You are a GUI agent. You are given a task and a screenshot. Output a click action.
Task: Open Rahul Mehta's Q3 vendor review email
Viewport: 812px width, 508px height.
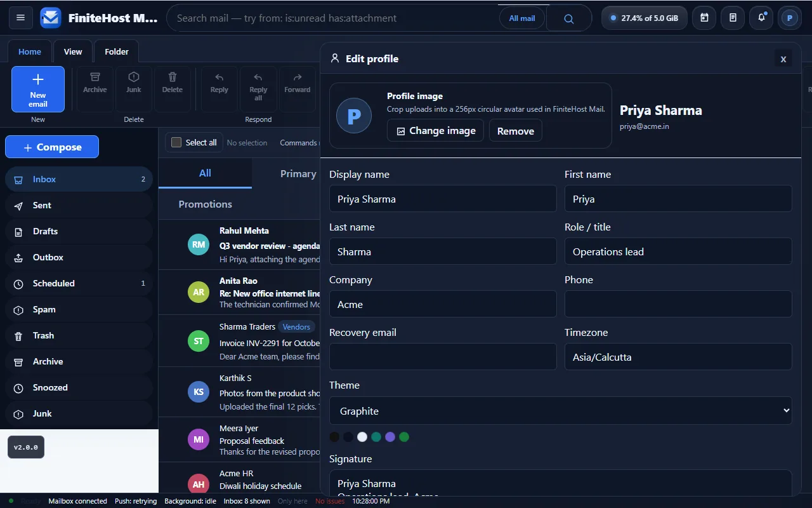pos(239,244)
